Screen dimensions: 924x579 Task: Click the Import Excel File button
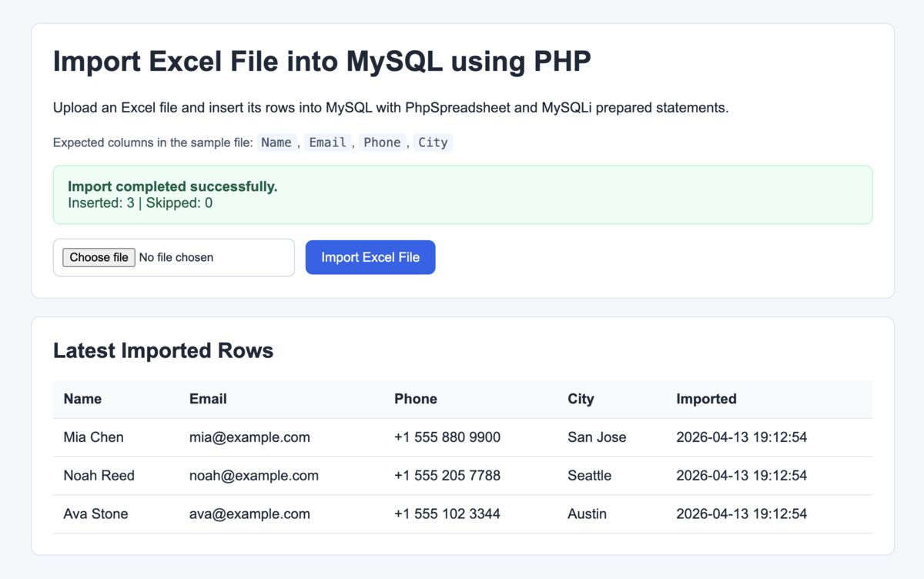click(x=370, y=257)
